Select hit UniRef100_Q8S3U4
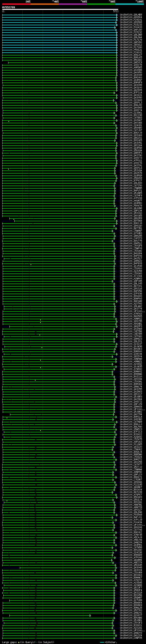This screenshot has width=146, height=644. coord(131,146)
